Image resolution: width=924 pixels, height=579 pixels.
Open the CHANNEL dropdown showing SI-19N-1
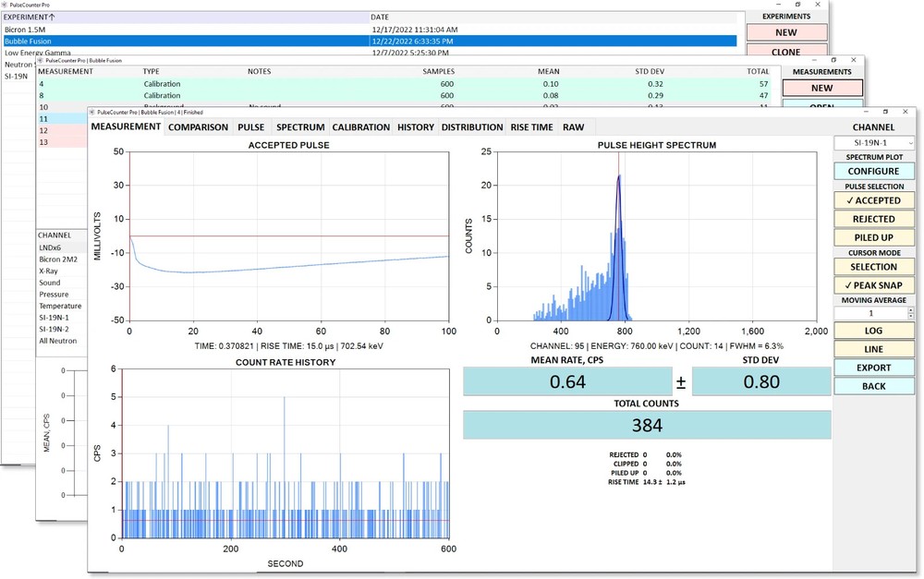tap(872, 142)
